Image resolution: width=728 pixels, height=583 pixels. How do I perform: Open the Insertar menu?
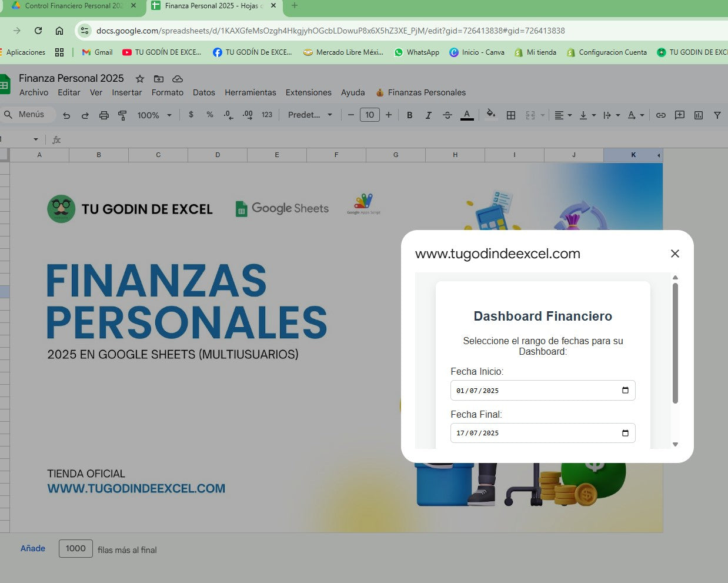pyautogui.click(x=126, y=93)
